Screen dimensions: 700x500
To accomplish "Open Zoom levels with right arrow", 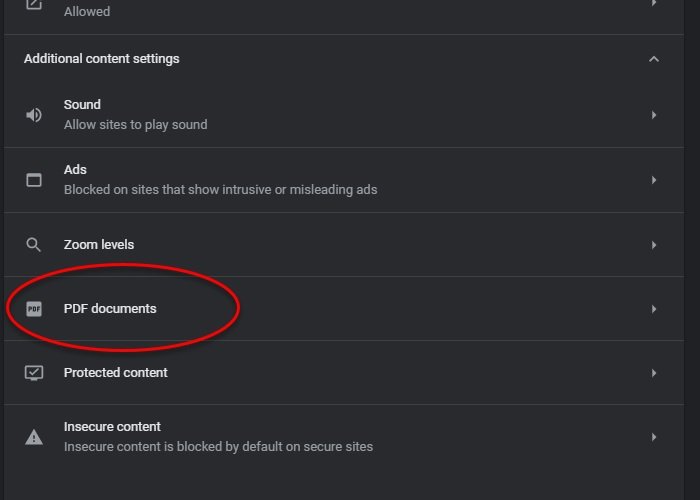I will click(654, 245).
